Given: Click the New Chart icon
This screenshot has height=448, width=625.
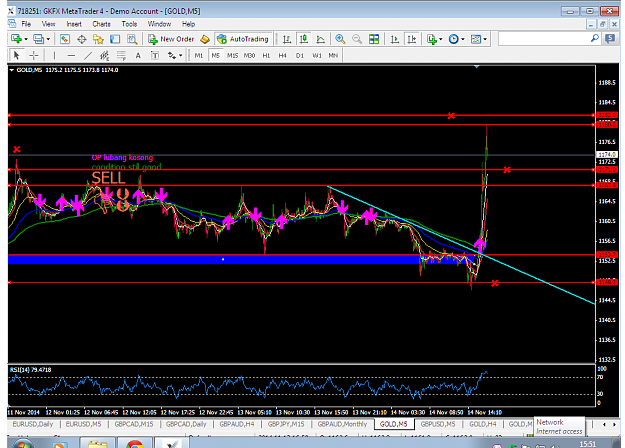Looking at the screenshot, I should pos(16,39).
